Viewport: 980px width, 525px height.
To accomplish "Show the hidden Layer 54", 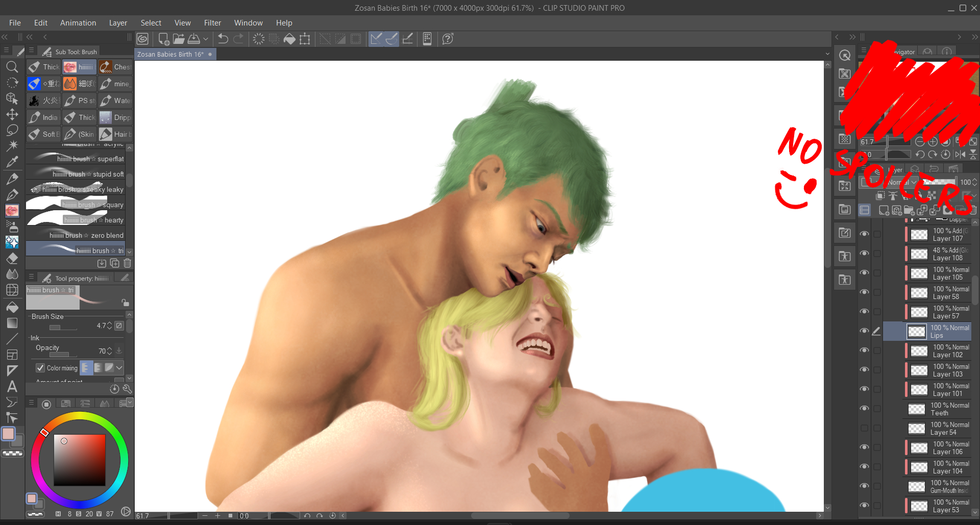I will pos(864,428).
